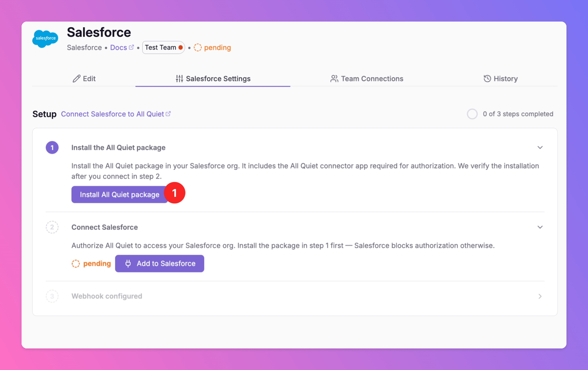Collapse the Install package step chevron

click(x=540, y=148)
